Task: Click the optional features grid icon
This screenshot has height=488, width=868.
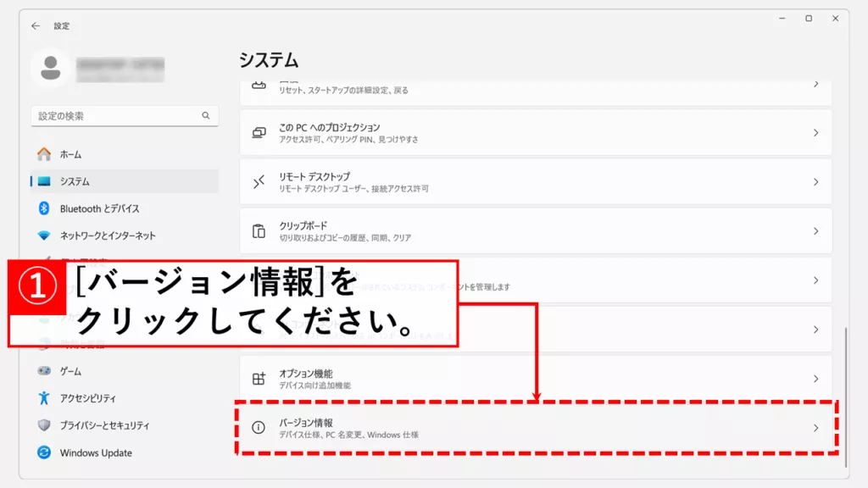Action: click(259, 379)
